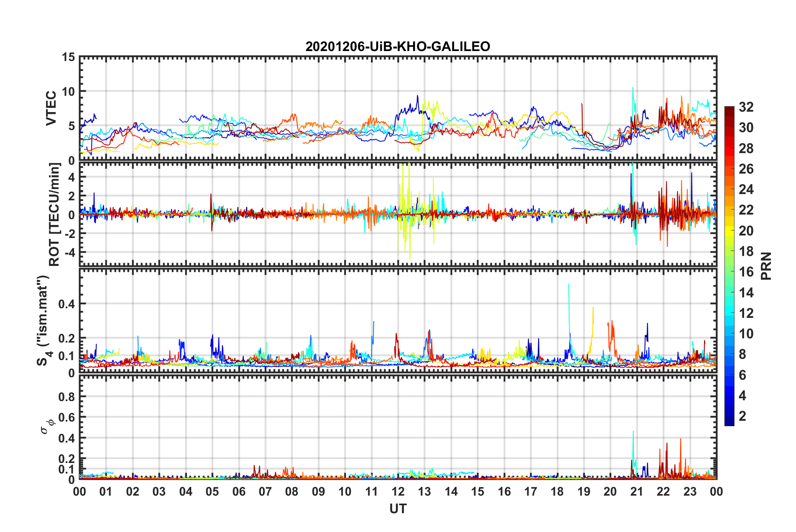Click x-axis tick label 21
This screenshot has height=532, width=796.
pyautogui.click(x=637, y=491)
